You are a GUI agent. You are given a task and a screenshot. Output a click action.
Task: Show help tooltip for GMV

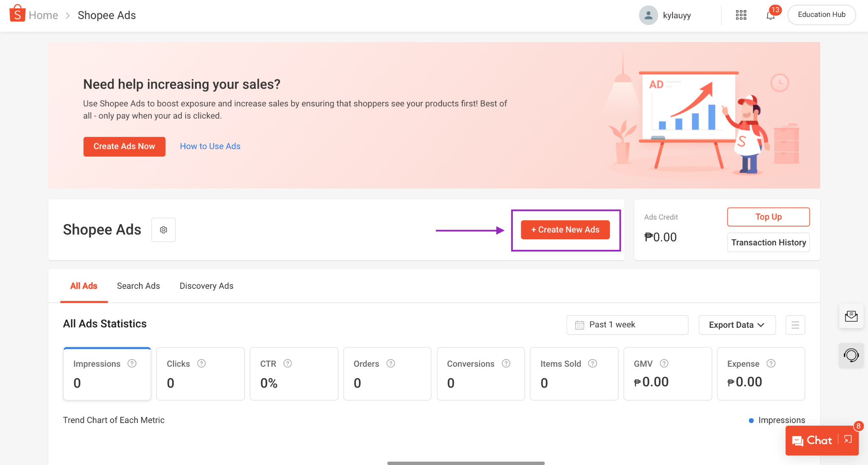click(664, 363)
